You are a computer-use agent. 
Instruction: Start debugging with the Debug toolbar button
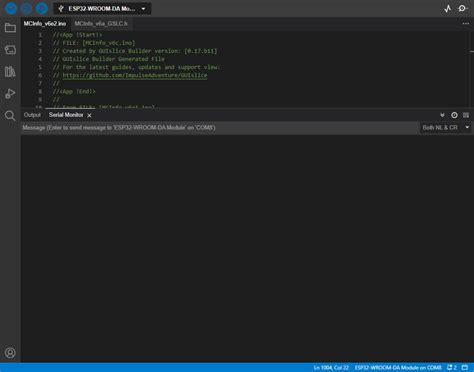42,8
